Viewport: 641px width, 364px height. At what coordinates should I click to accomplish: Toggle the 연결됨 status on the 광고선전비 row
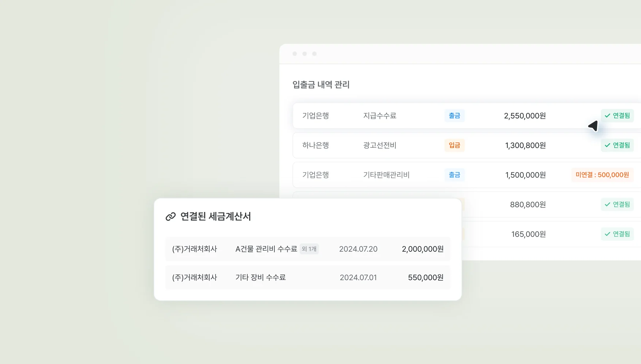(x=617, y=145)
